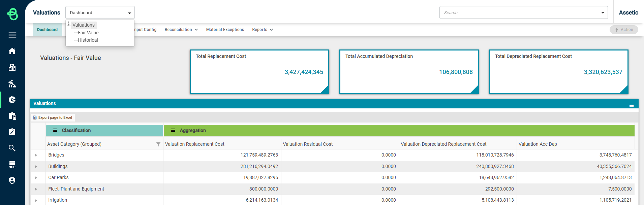Open the Dashboard dropdown selector

(x=100, y=13)
